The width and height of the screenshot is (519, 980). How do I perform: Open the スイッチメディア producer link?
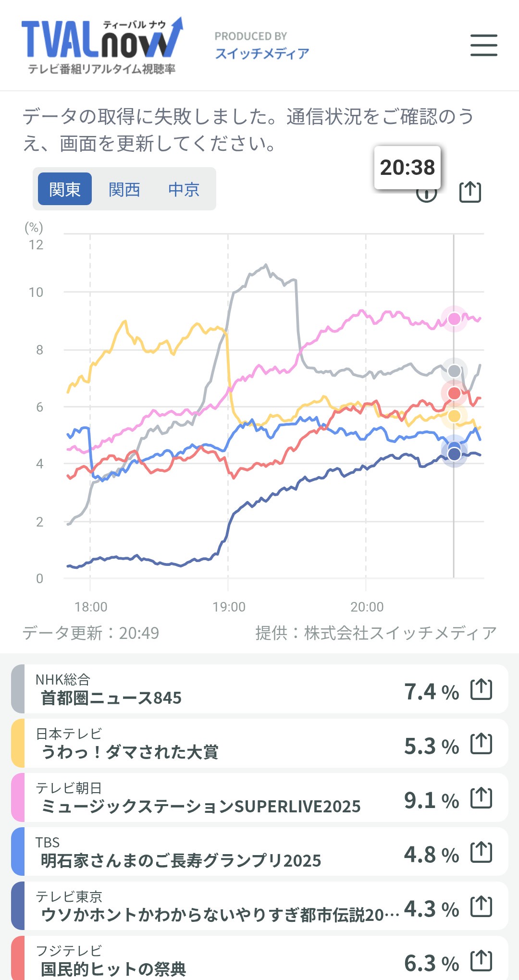pos(262,53)
